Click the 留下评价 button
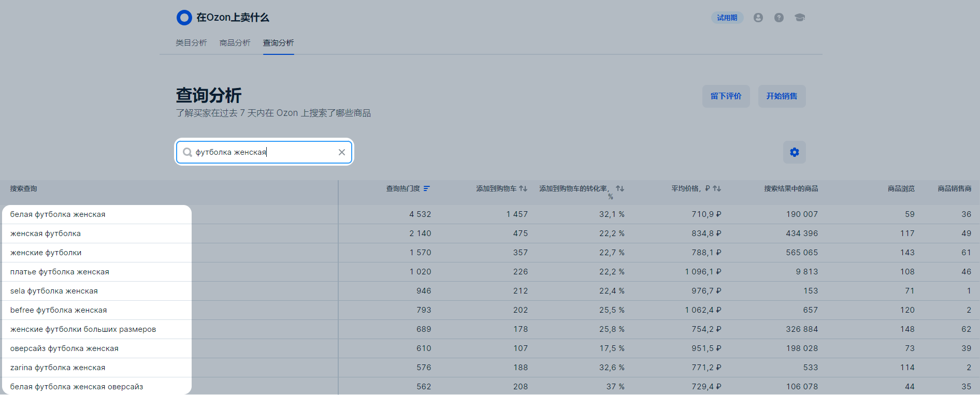Screen dimensions: 980x395 (x=726, y=96)
